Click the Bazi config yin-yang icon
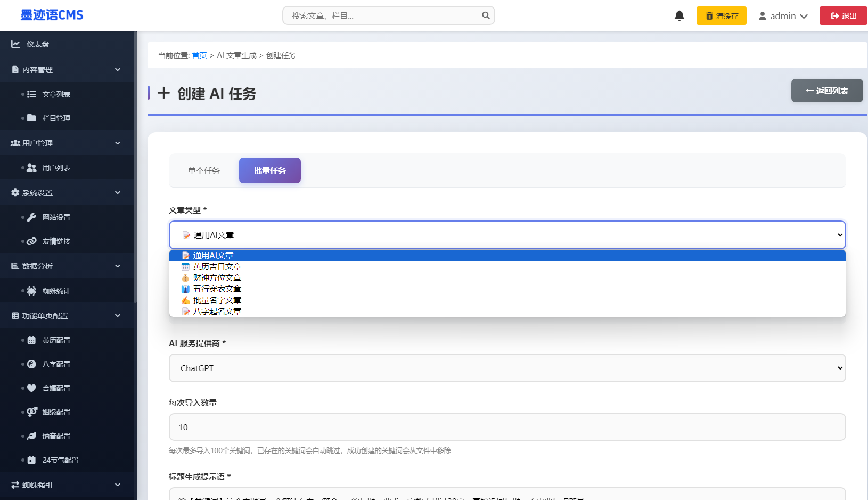 click(31, 364)
